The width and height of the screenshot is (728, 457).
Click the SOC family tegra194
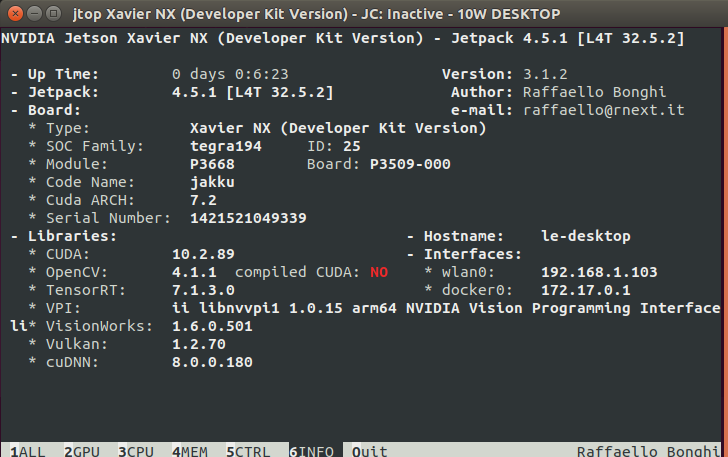(226, 146)
